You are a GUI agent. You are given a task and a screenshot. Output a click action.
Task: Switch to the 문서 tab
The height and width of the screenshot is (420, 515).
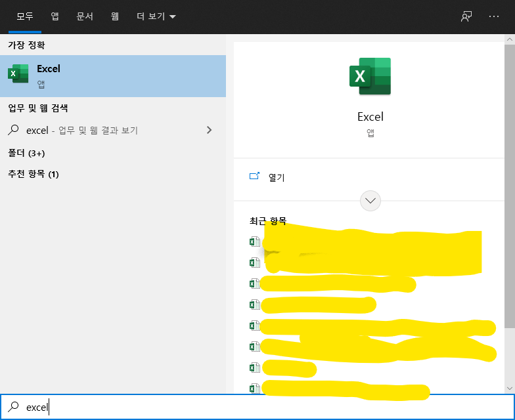pos(85,16)
